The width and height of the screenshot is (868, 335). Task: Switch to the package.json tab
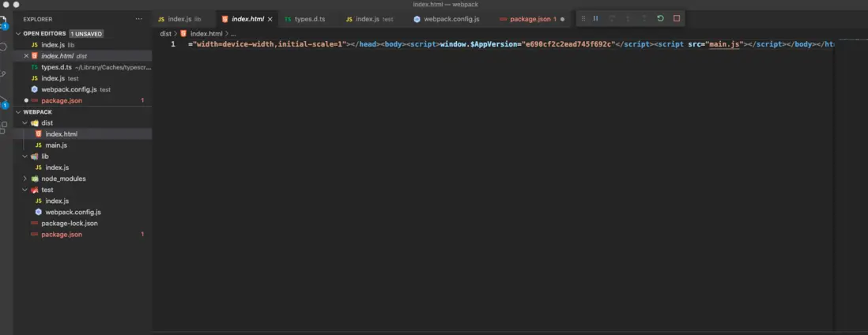(x=531, y=19)
